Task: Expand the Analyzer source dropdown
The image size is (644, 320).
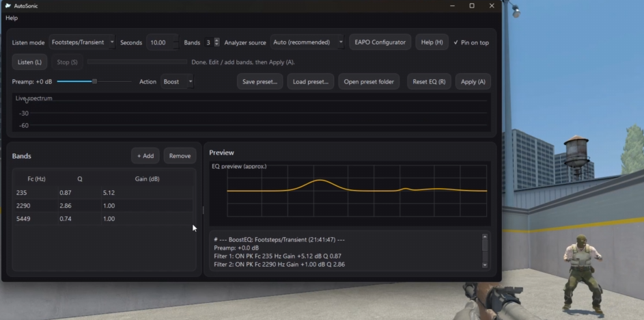Action: click(307, 42)
